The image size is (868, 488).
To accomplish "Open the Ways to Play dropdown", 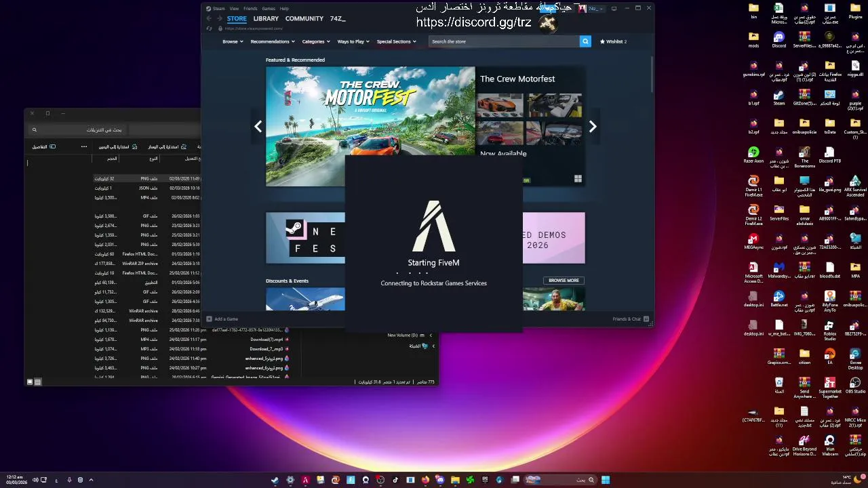I will [353, 41].
